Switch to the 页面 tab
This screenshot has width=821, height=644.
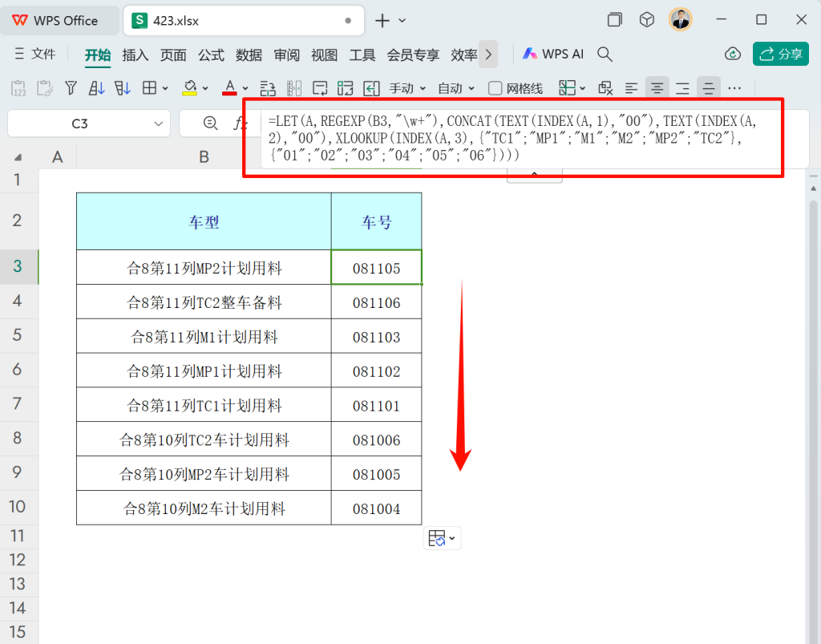[x=173, y=55]
